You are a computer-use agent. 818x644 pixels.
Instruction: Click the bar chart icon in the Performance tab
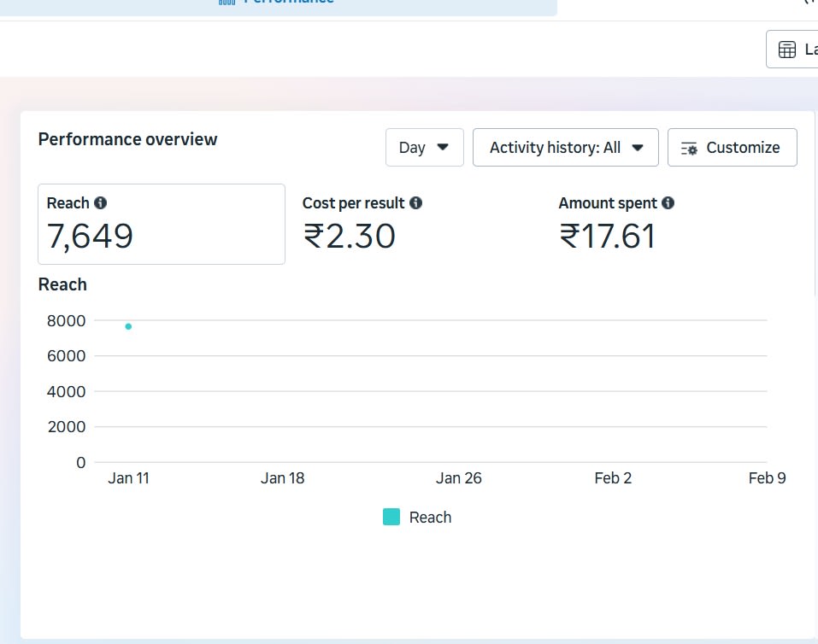point(227,3)
